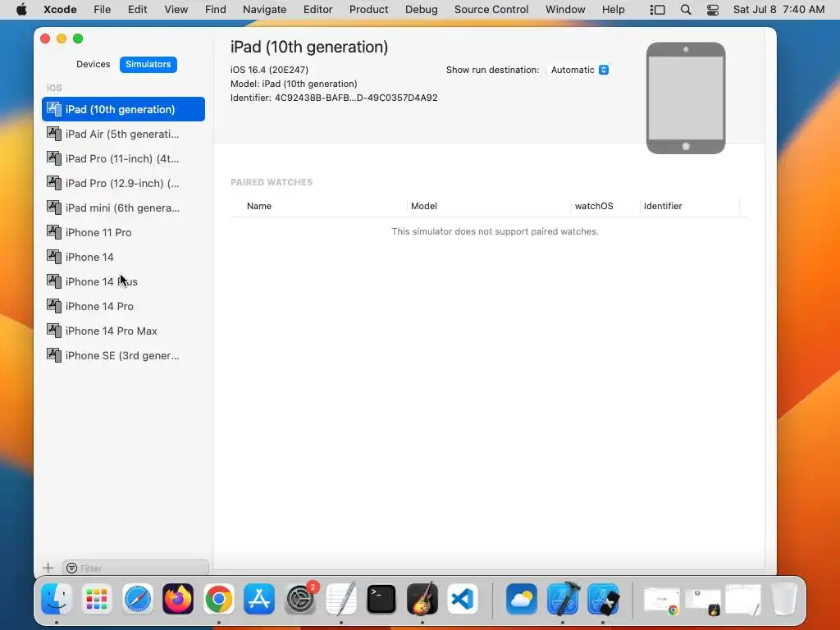Open the Editor menu

[317, 10]
